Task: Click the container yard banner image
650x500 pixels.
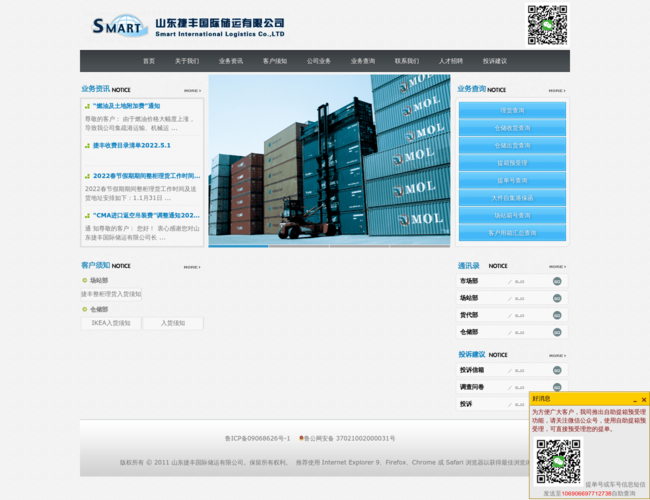Action: point(329,160)
